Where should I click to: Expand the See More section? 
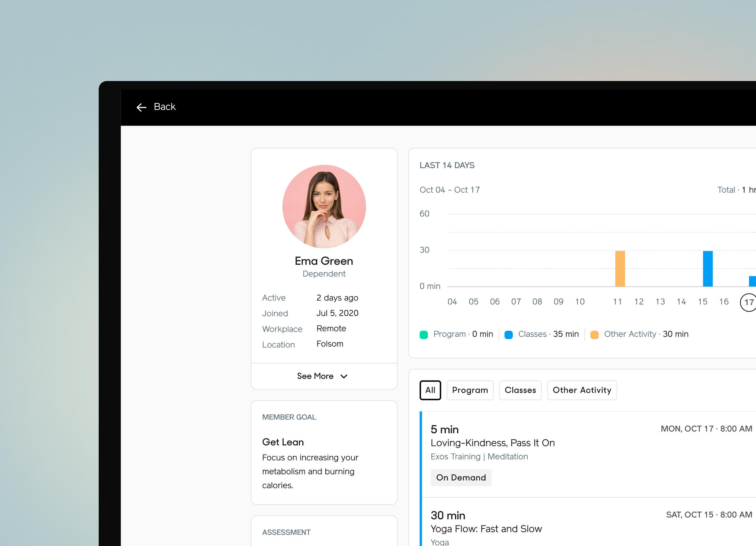click(324, 376)
